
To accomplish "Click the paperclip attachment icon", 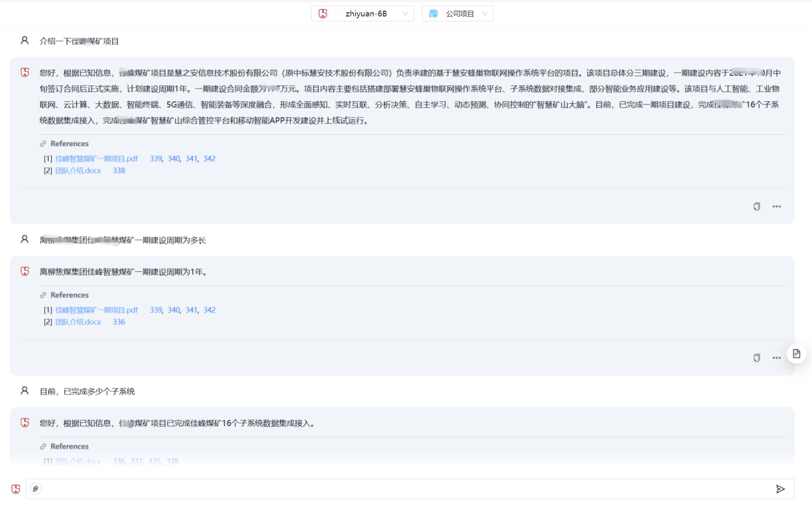I will (36, 489).
